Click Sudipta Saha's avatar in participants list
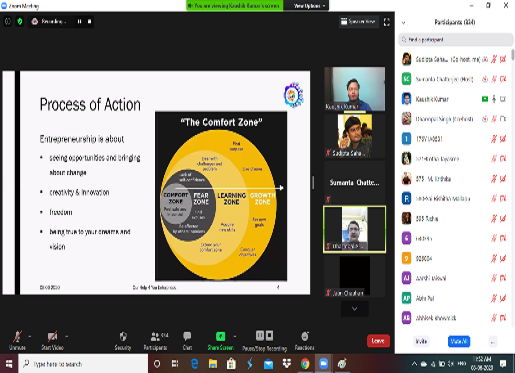The image size is (515, 373). coord(406,59)
